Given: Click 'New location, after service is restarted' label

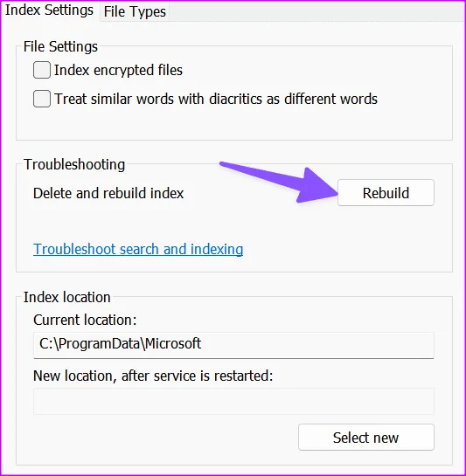Looking at the screenshot, I should [153, 376].
